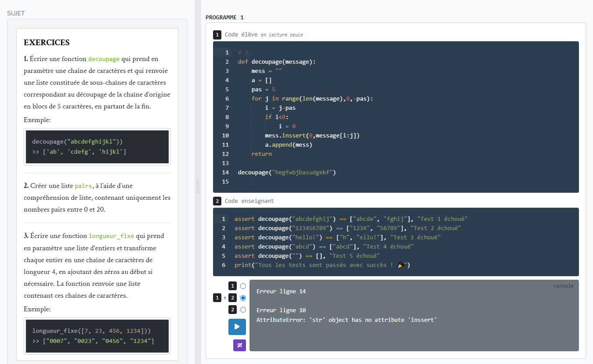Viewport: 593px width, 364px height.
Task: Click the 'return' line in student code
Action: 261,154
